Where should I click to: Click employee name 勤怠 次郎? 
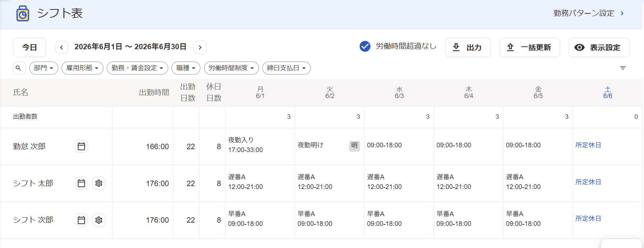point(29,146)
